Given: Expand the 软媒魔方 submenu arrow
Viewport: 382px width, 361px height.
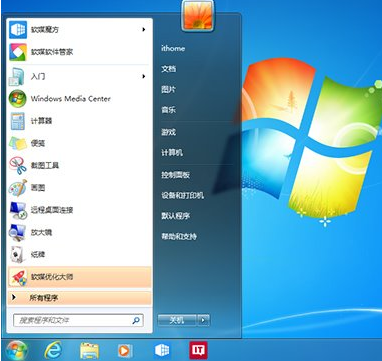Looking at the screenshot, I should pyautogui.click(x=144, y=30).
